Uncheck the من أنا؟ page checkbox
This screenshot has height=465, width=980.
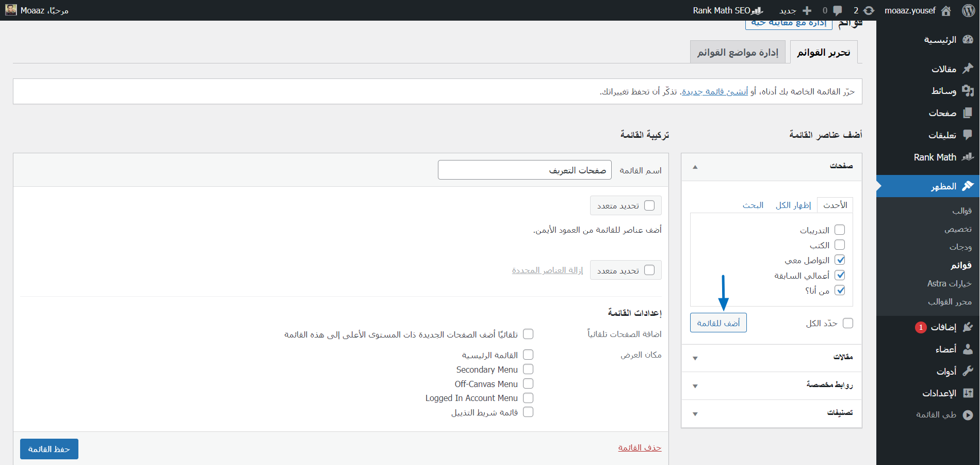coord(840,290)
